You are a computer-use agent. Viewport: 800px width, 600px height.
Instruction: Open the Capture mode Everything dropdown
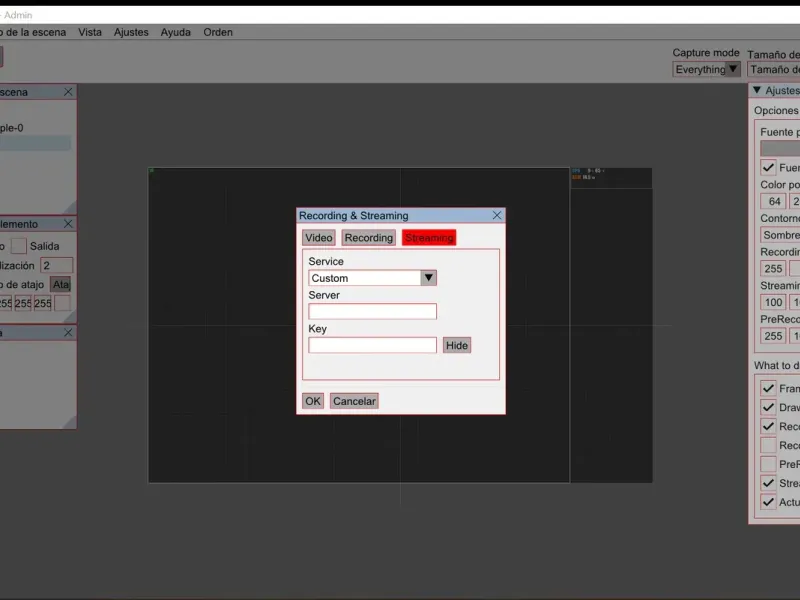click(706, 69)
